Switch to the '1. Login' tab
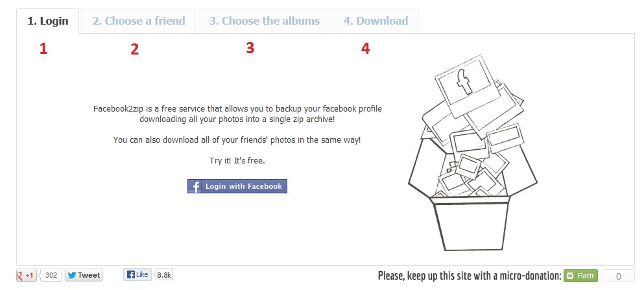644x290 pixels. pyautogui.click(x=47, y=21)
